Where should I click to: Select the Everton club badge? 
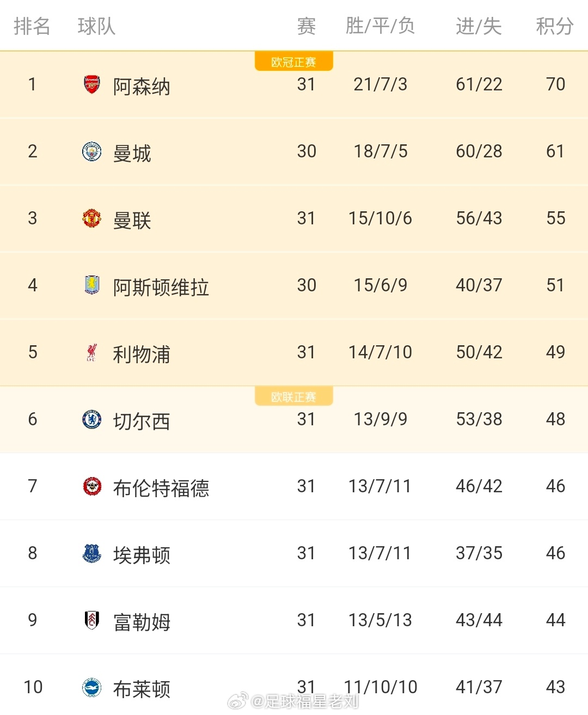(92, 553)
